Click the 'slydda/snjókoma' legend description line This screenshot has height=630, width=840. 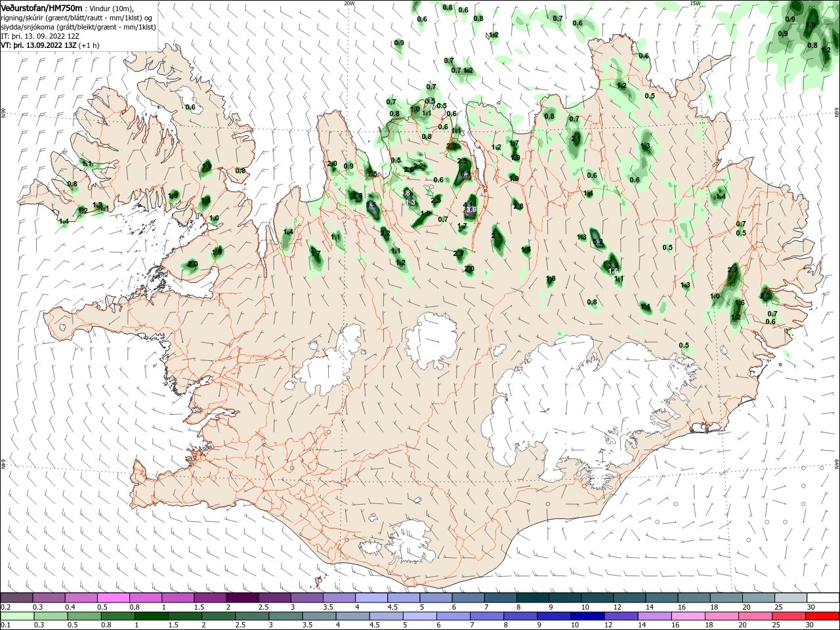click(78, 27)
